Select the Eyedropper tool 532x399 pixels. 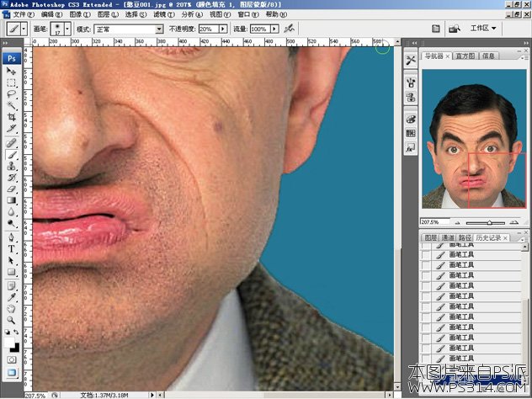coord(12,297)
